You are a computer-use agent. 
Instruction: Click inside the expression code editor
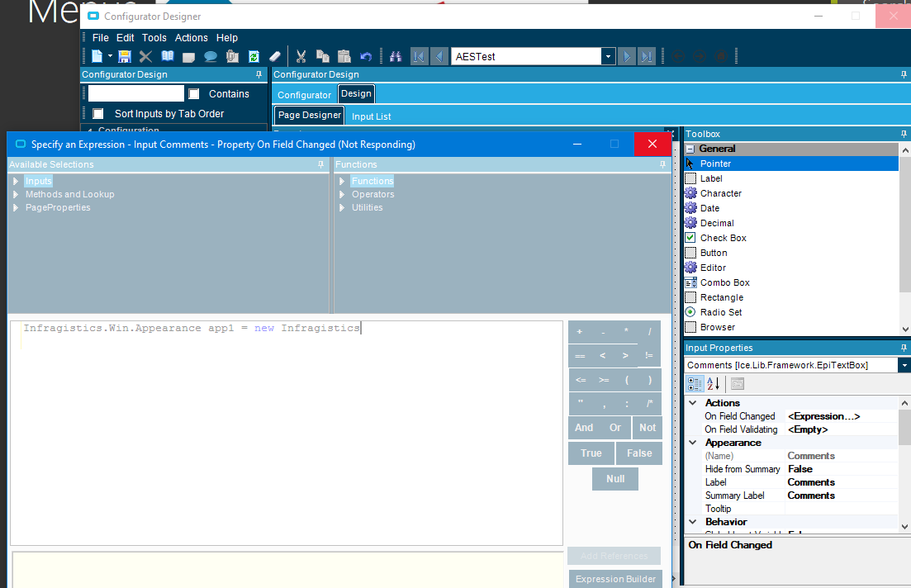point(287,433)
